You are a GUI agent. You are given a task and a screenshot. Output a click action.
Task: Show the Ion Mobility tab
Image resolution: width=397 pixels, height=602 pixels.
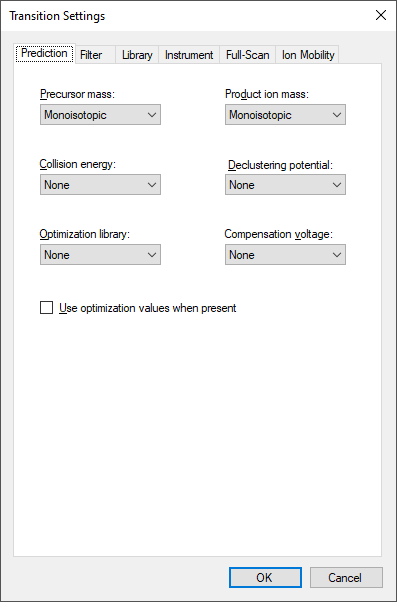click(x=308, y=55)
